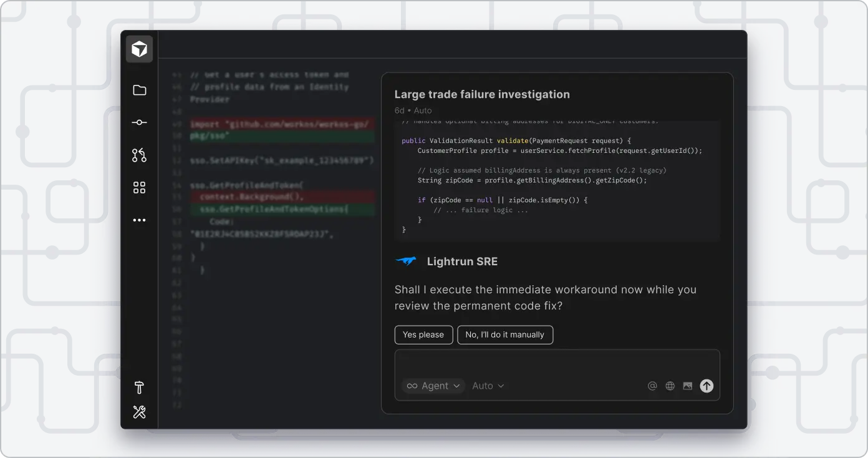Click the Yes please button

tap(423, 334)
